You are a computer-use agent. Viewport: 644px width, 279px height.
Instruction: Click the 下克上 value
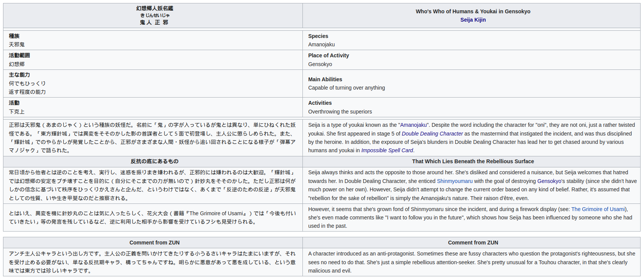(17, 112)
